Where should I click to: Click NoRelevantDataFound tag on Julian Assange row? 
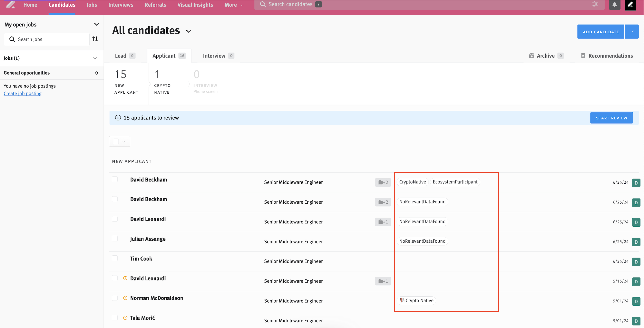point(422,241)
